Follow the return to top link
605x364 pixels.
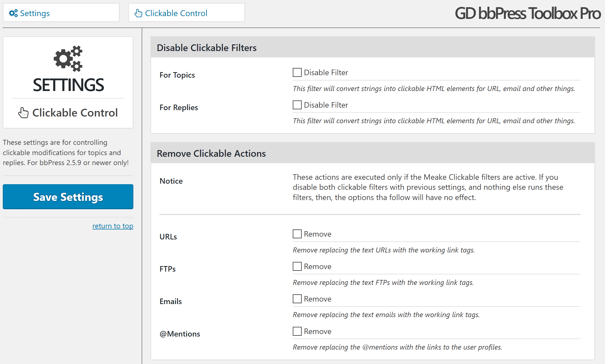tap(113, 226)
